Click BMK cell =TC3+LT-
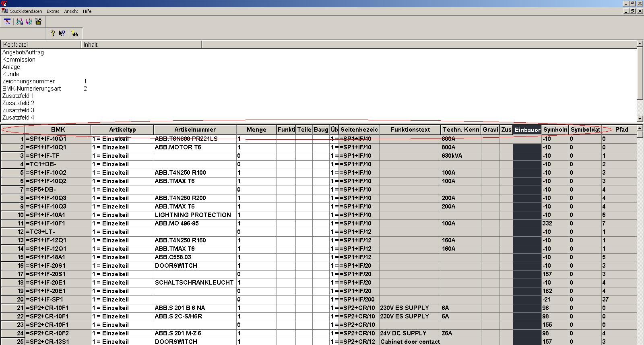Image resolution: width=644 pixels, height=345 pixels. tap(58, 232)
